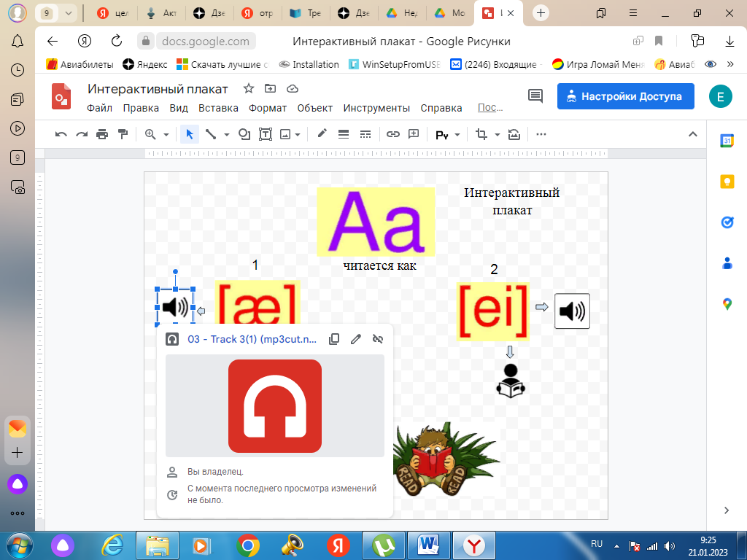Print the drawing with printer icon
The width and height of the screenshot is (747, 560).
(x=102, y=134)
